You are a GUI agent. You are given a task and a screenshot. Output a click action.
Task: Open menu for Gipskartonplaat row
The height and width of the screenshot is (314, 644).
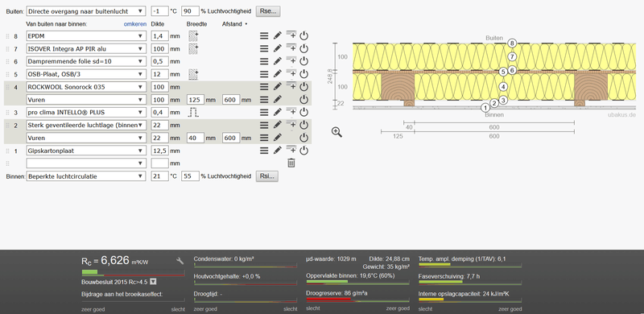(264, 151)
